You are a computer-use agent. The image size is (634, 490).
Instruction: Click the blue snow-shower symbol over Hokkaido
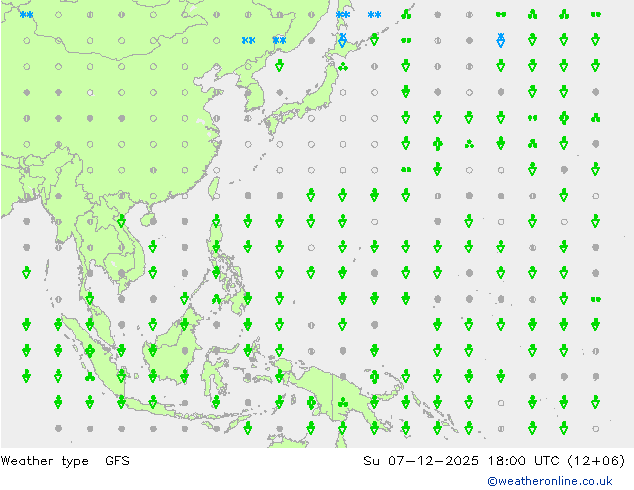click(342, 40)
